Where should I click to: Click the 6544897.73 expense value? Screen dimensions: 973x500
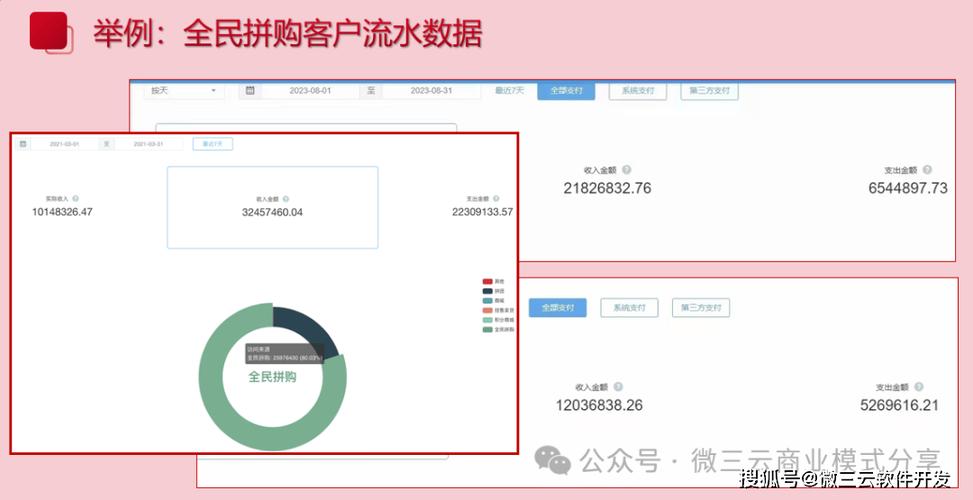[908, 189]
